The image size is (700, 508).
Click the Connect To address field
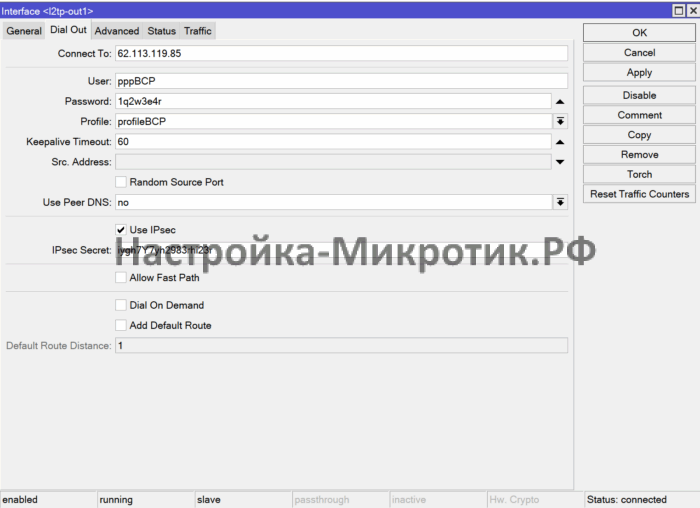tap(342, 53)
